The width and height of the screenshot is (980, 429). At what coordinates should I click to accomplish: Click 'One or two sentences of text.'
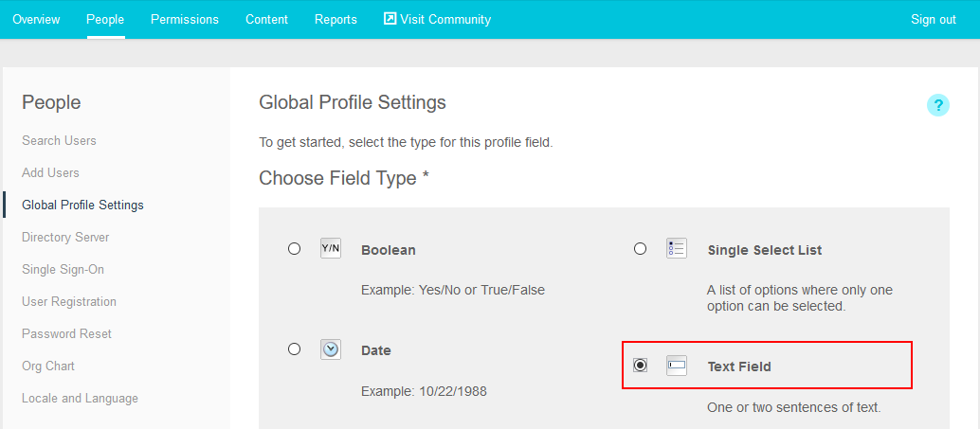(793, 408)
